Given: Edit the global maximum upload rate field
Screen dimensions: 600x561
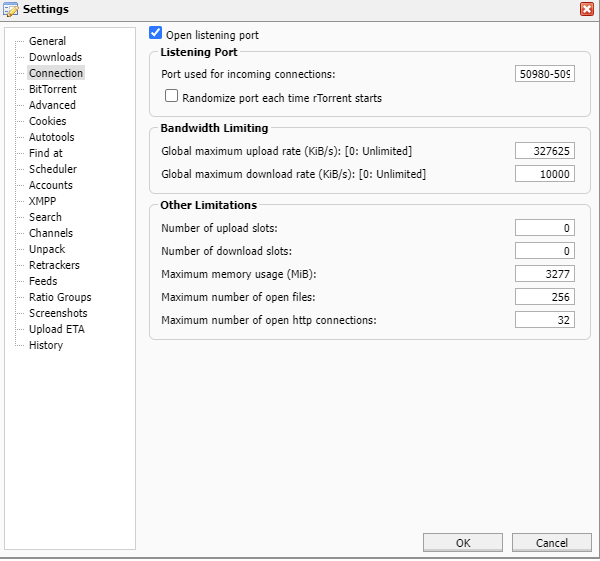Looking at the screenshot, I should 545,151.
